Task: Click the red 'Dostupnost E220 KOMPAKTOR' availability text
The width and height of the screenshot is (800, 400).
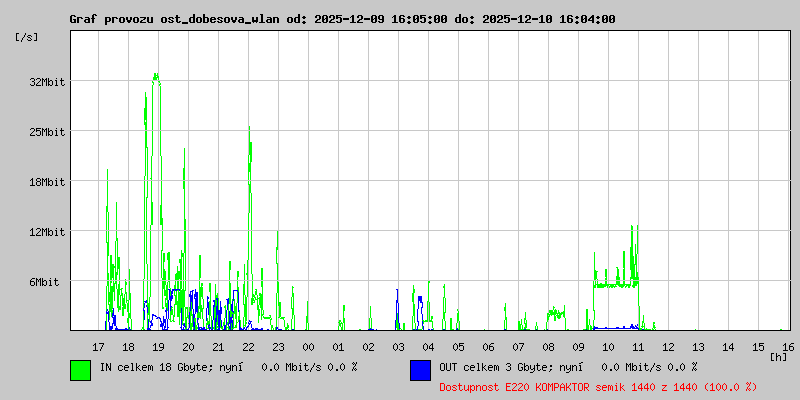Action: coord(598,386)
